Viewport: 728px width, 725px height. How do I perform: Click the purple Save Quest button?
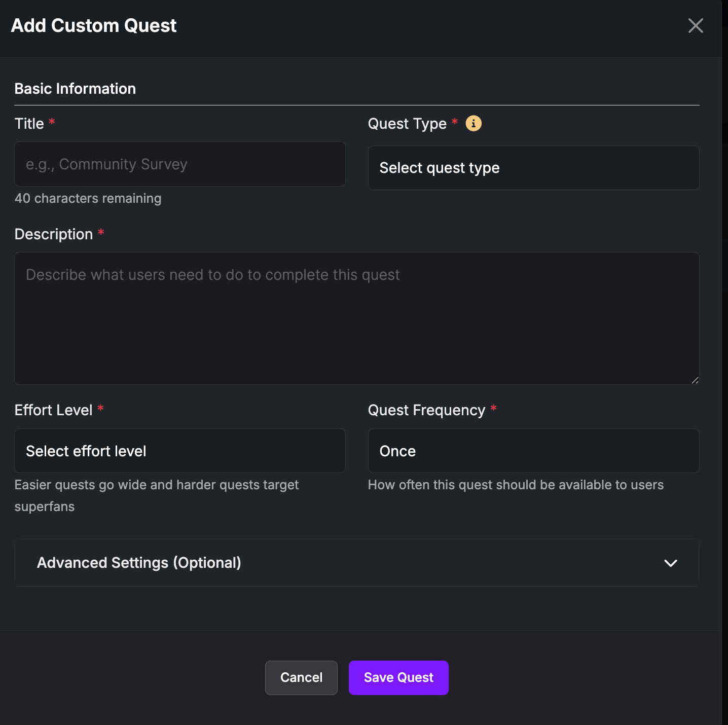click(398, 677)
